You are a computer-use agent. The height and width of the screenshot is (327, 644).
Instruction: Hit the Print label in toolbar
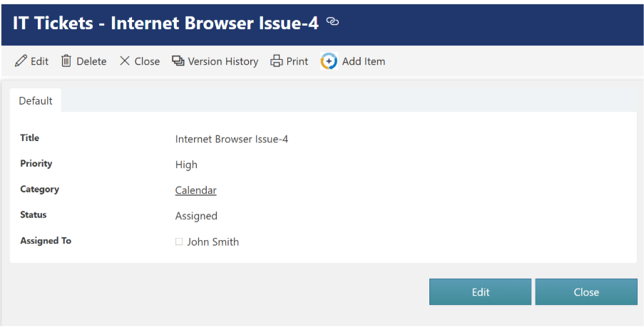(297, 61)
